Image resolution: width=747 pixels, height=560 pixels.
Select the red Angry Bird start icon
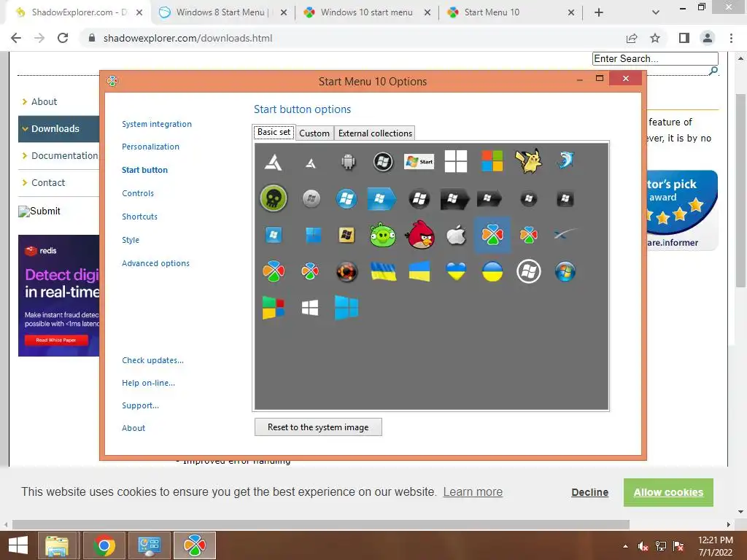coord(419,234)
